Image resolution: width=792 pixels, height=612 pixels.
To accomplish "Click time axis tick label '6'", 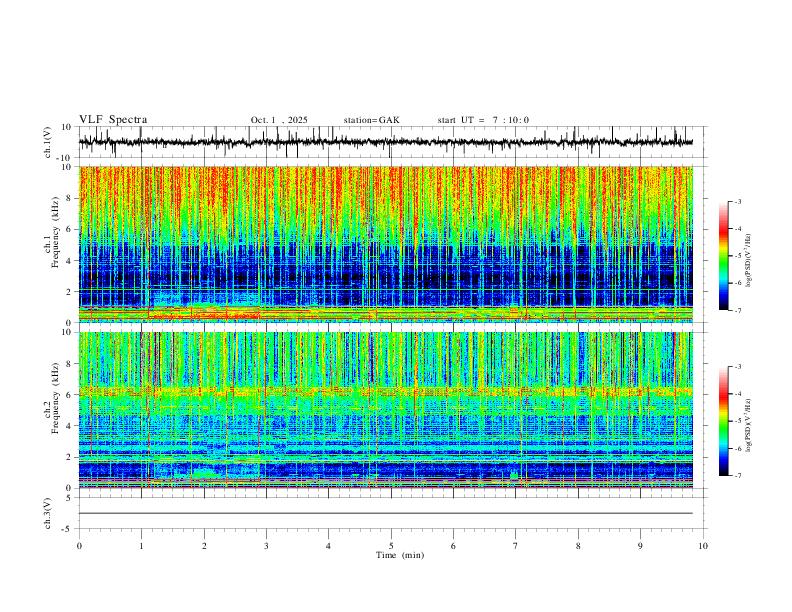I will click(454, 546).
